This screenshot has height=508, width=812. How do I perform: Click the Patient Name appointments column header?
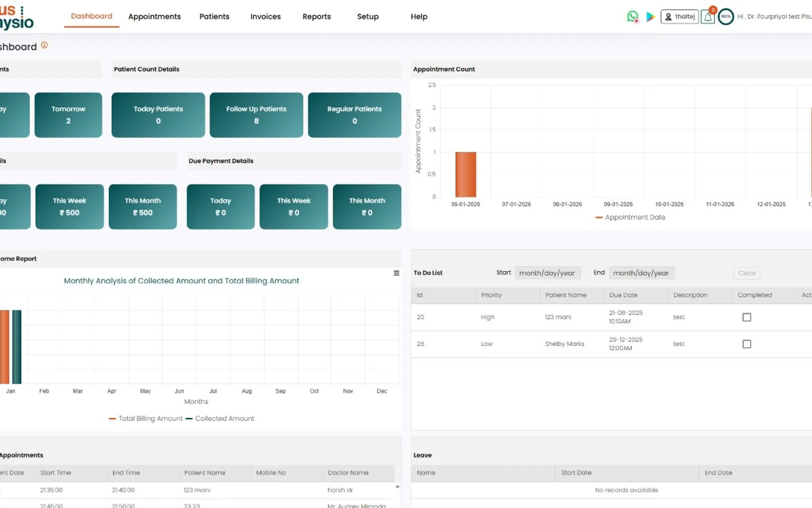point(205,473)
